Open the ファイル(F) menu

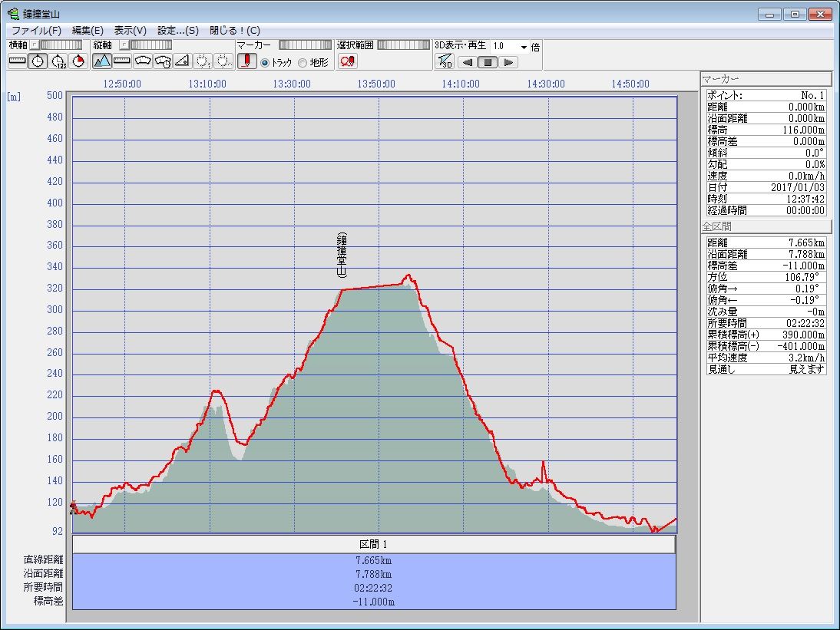(x=36, y=31)
